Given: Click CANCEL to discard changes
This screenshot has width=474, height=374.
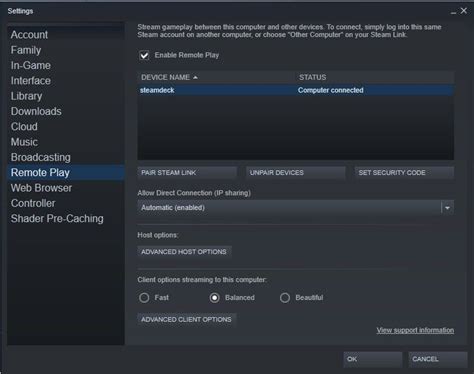Looking at the screenshot, I should [x=437, y=359].
